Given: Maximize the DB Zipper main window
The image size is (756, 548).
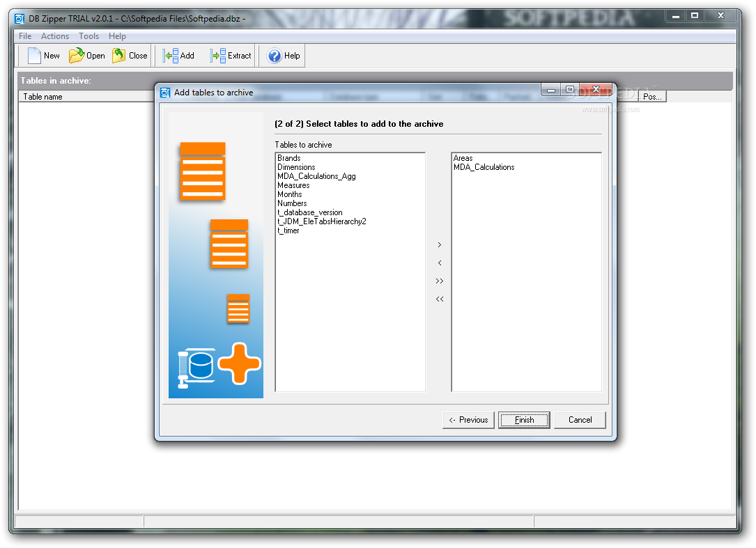Looking at the screenshot, I should 695,16.
